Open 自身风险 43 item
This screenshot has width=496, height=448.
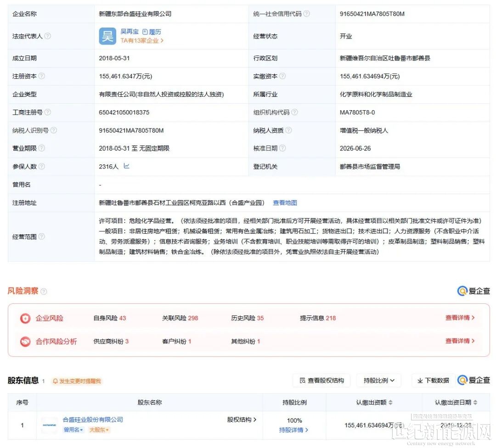(x=109, y=318)
